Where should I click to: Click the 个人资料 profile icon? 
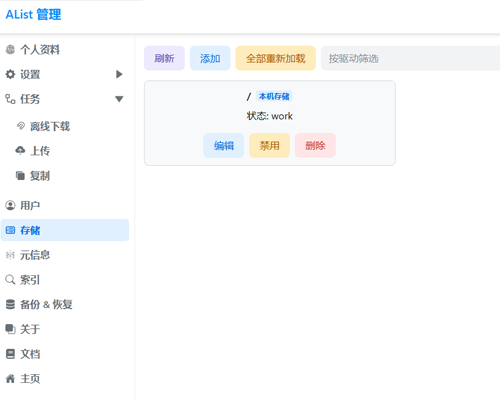click(10, 50)
